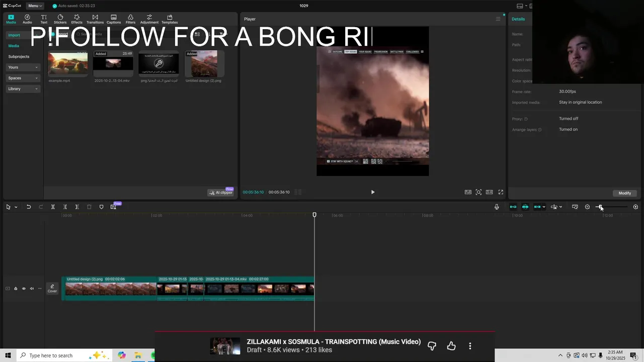Viewport: 644px width, 362px height.
Task: Click the playhead marker on the timeline
Action: pos(314,215)
